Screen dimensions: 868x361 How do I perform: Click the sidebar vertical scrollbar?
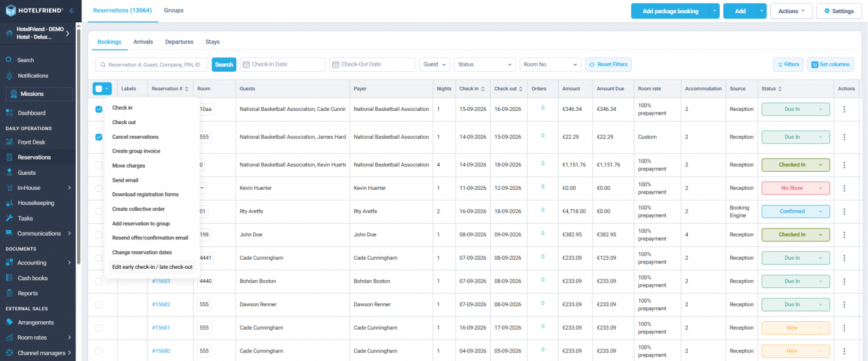pos(78,148)
